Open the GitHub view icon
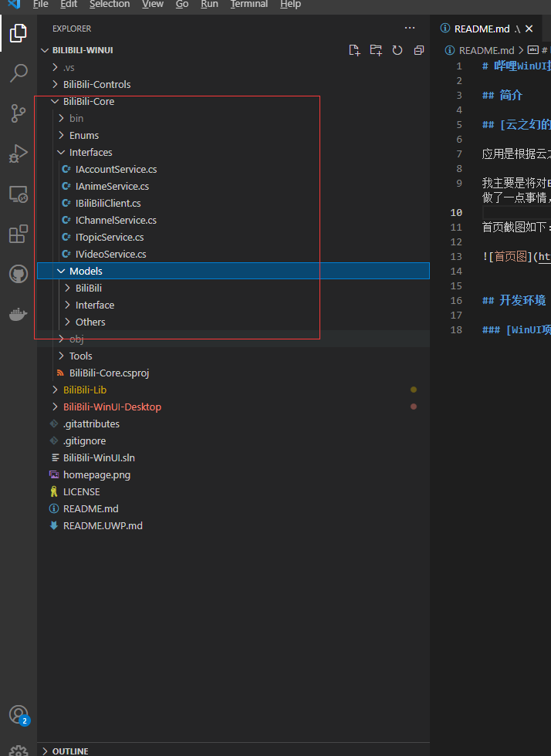This screenshot has width=551, height=756. [x=19, y=274]
